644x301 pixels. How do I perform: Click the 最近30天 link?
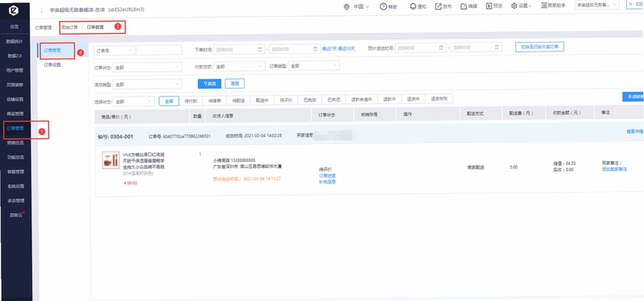click(x=347, y=48)
